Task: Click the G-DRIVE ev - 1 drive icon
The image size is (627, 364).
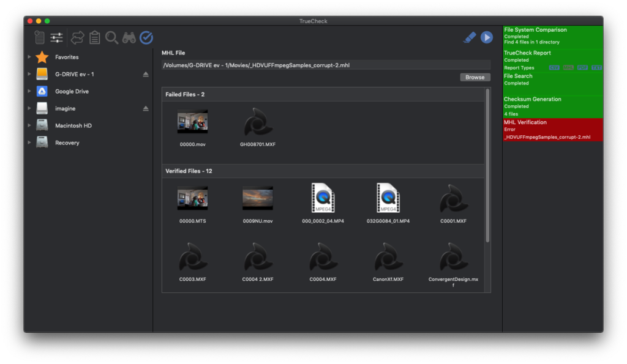Action: tap(42, 74)
